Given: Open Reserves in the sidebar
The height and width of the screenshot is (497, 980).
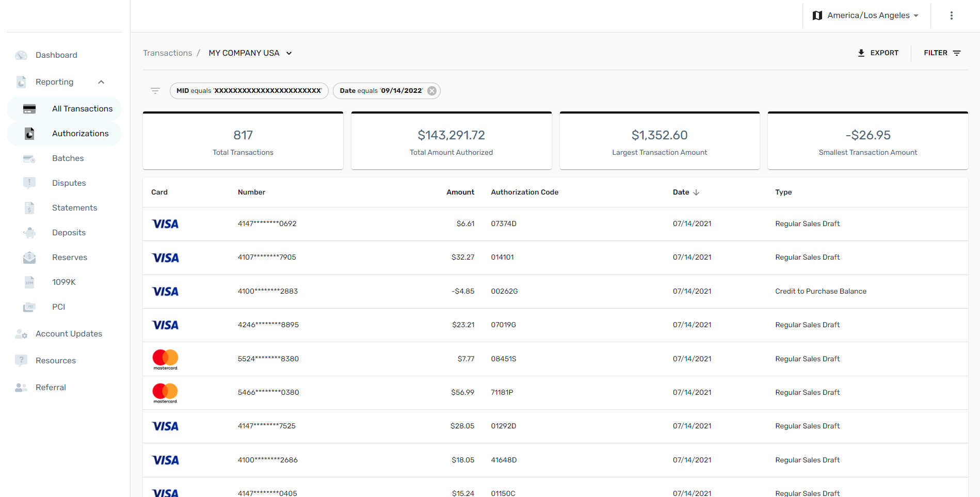Looking at the screenshot, I should [69, 258].
